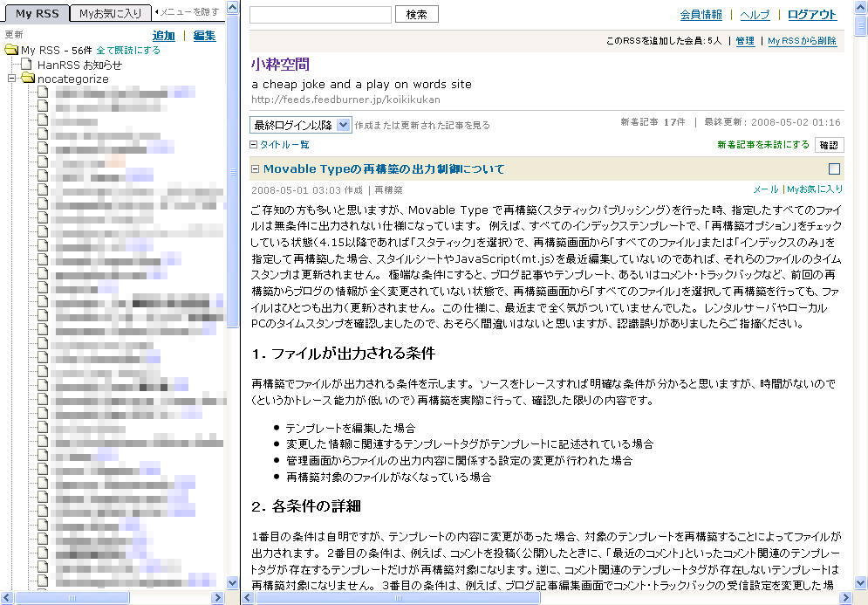Open the 編集 edit link

point(204,36)
